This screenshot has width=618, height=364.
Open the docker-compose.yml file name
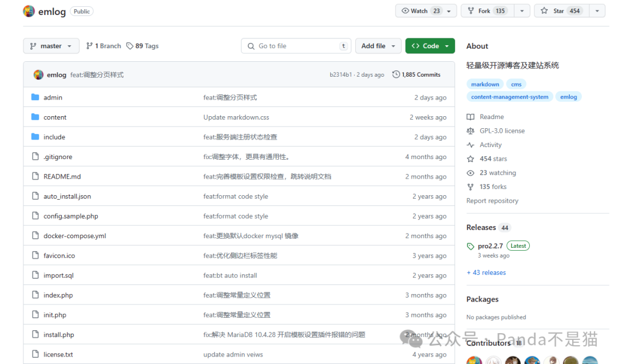pyautogui.click(x=75, y=236)
